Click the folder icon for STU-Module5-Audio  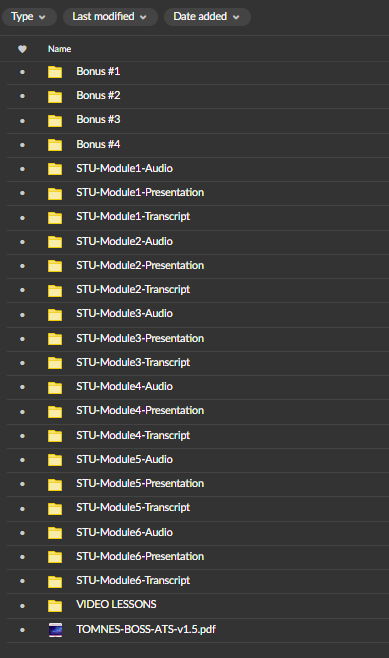pos(55,460)
